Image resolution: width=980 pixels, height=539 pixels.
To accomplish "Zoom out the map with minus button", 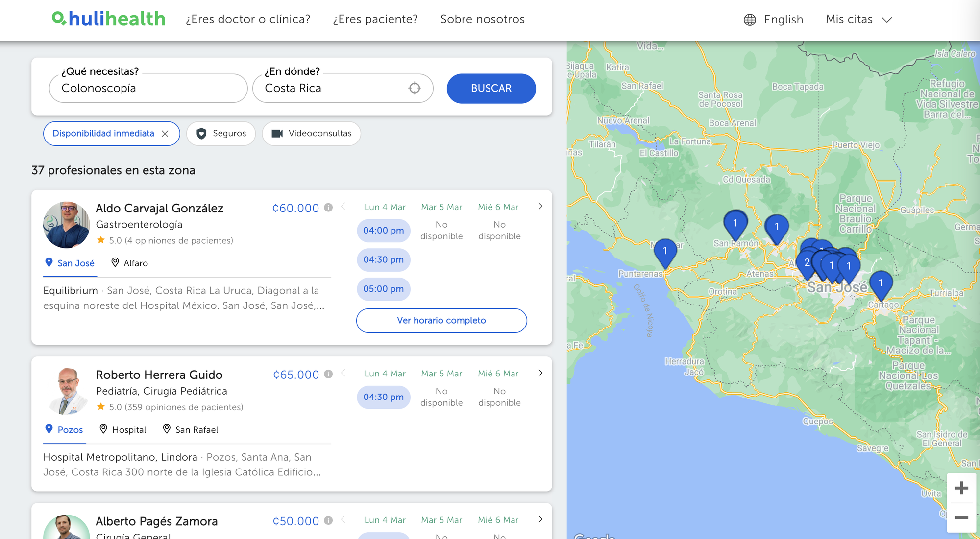I will pos(961,518).
